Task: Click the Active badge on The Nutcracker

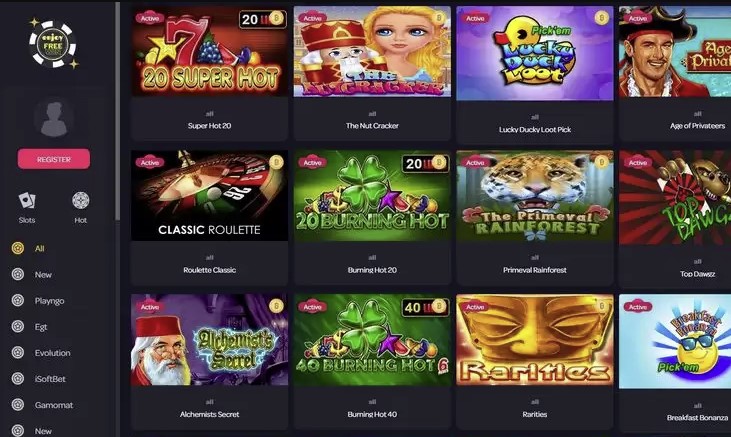Action: [312, 18]
